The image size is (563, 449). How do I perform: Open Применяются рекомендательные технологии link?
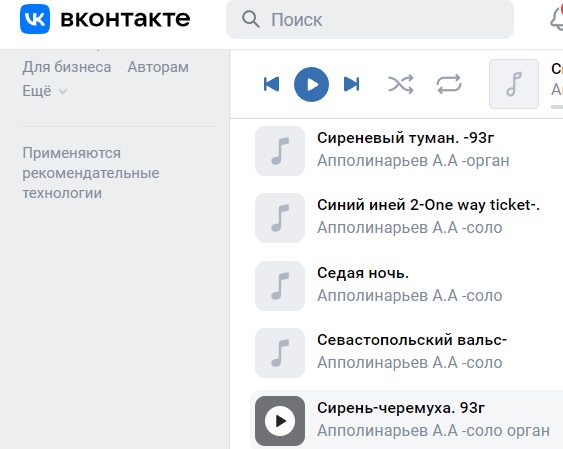pos(91,173)
